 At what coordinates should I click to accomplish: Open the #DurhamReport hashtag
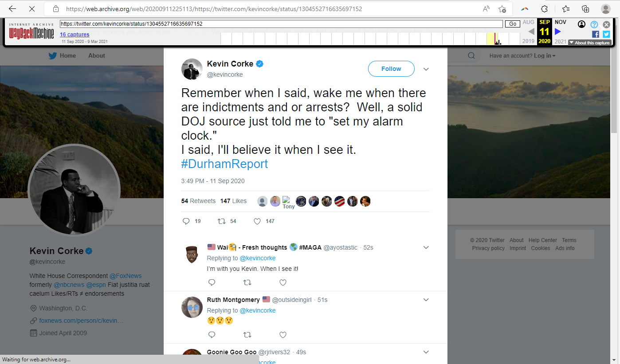224,164
